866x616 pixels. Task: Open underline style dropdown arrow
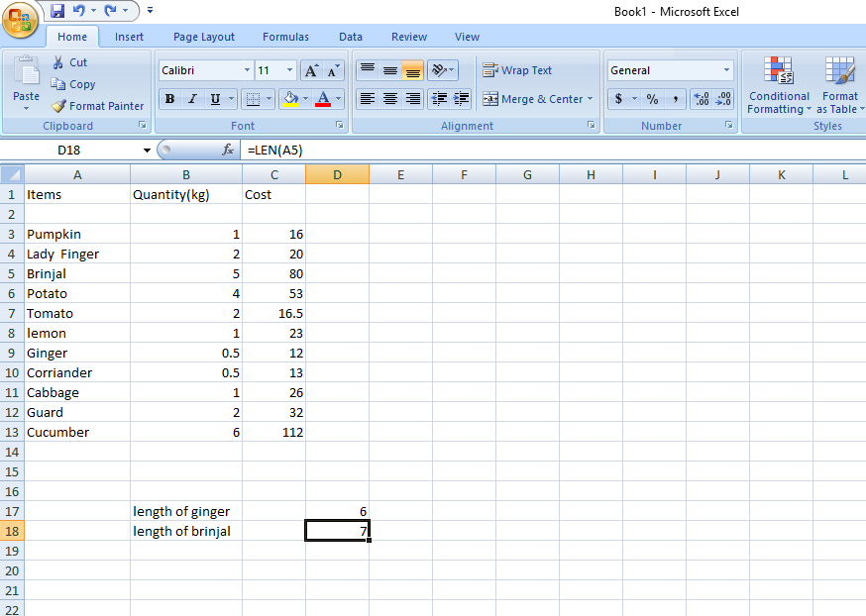point(232,99)
